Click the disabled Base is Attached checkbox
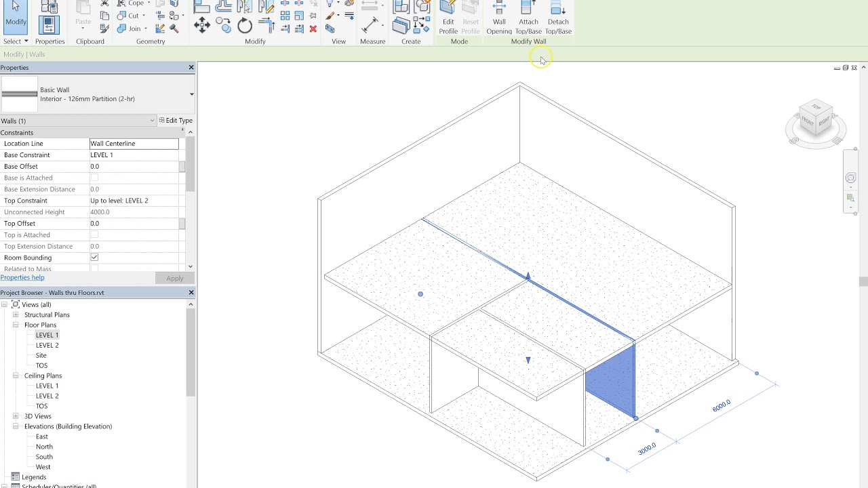 coord(94,178)
